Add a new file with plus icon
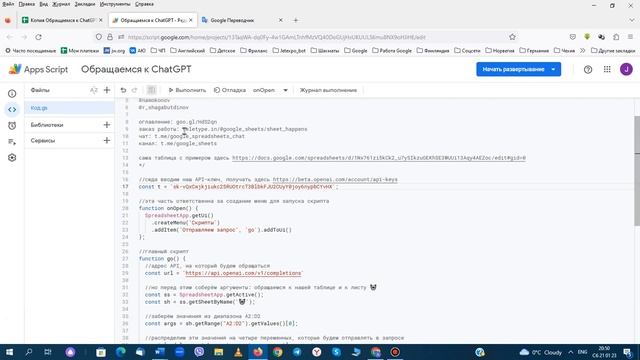 click(107, 90)
